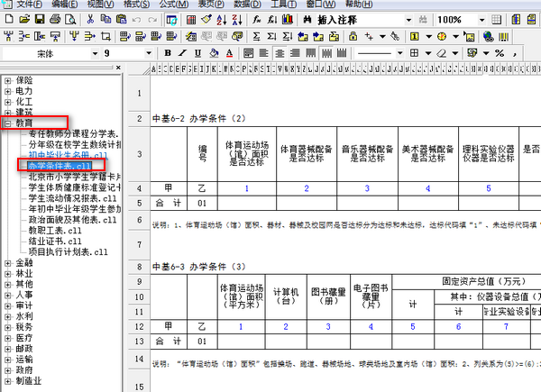Open 教职工表.cll file in the tree
The height and width of the screenshot is (392, 541).
55,230
